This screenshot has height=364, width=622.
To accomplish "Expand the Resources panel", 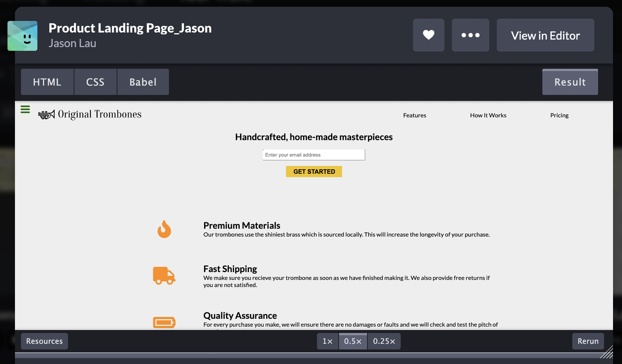I will [x=44, y=341].
